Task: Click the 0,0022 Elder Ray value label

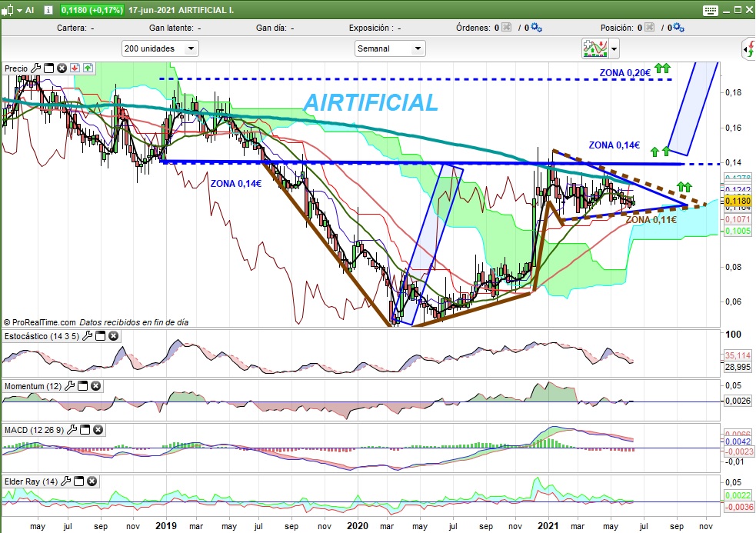Action: [x=738, y=495]
